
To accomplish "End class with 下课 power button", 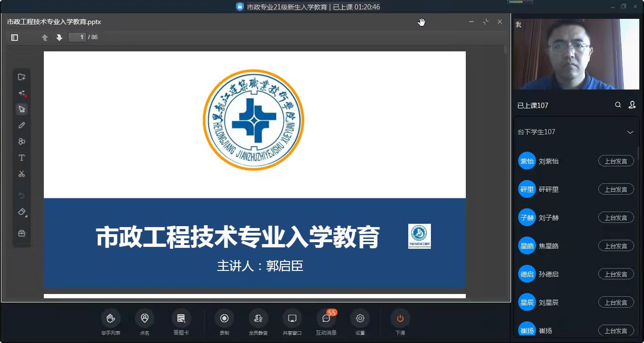I will point(400,322).
